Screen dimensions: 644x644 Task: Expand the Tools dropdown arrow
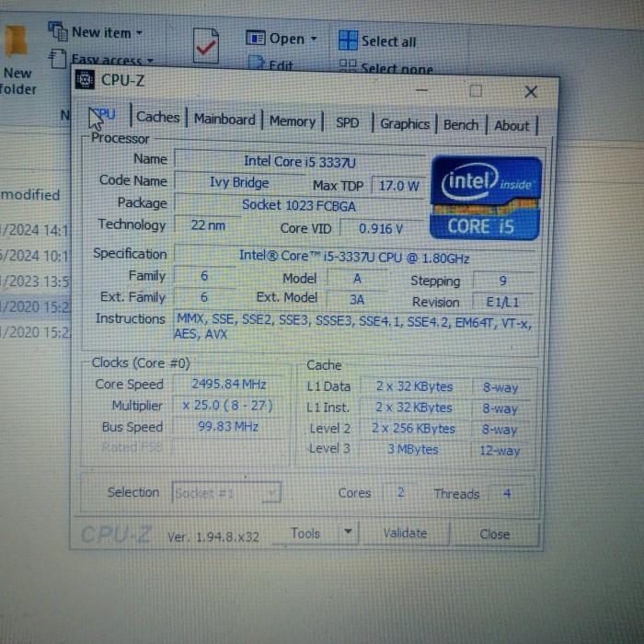(349, 533)
